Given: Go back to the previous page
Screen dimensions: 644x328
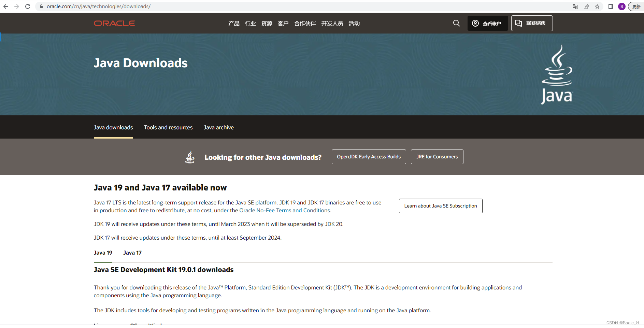Looking at the screenshot, I should tap(6, 6).
